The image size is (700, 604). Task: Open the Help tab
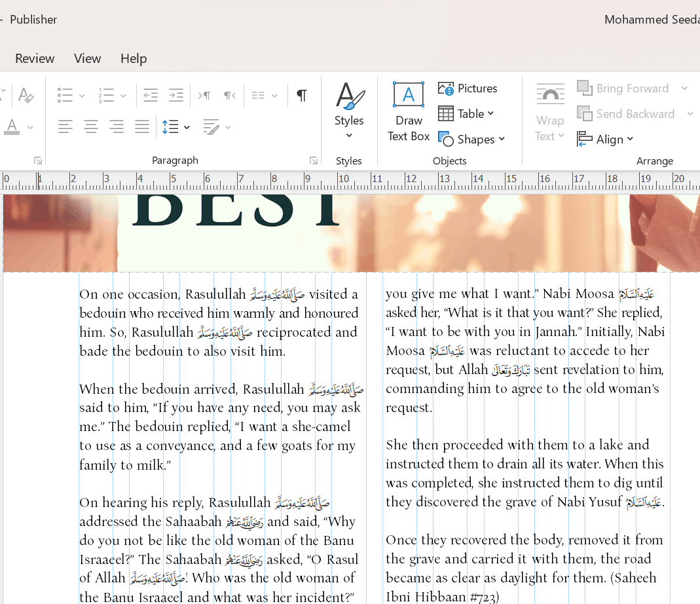[134, 58]
